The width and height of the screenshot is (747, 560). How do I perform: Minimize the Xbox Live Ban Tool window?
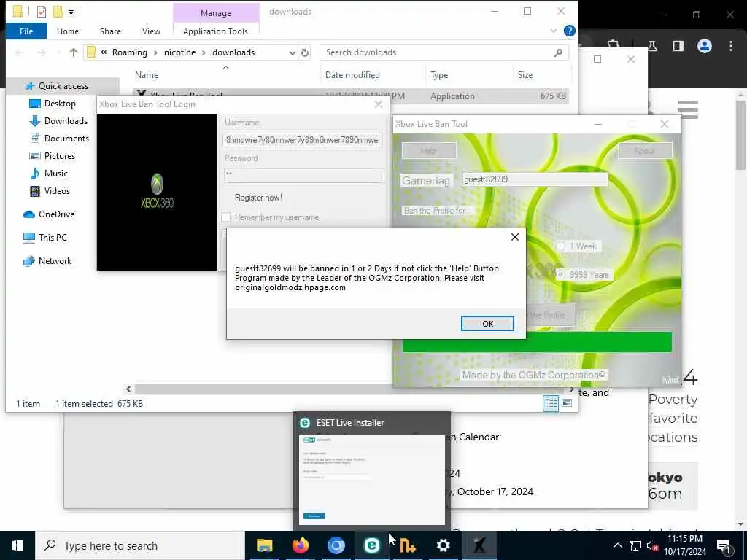(x=598, y=124)
